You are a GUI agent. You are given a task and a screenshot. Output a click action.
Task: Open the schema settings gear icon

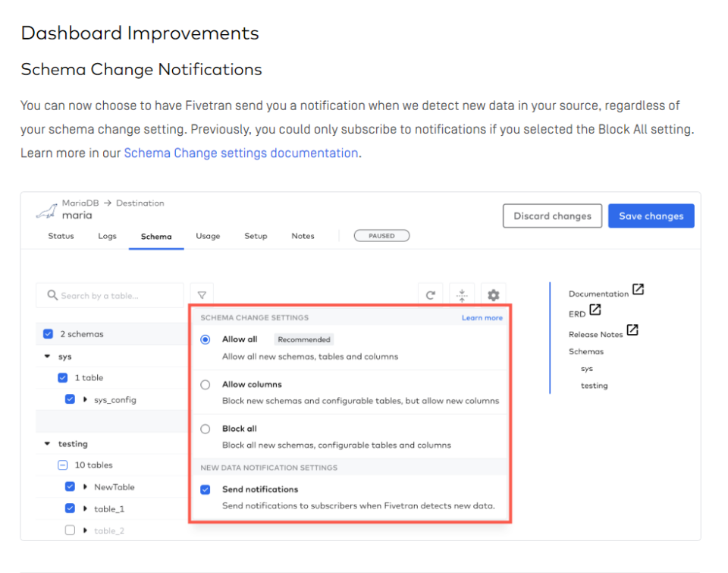[x=494, y=295]
